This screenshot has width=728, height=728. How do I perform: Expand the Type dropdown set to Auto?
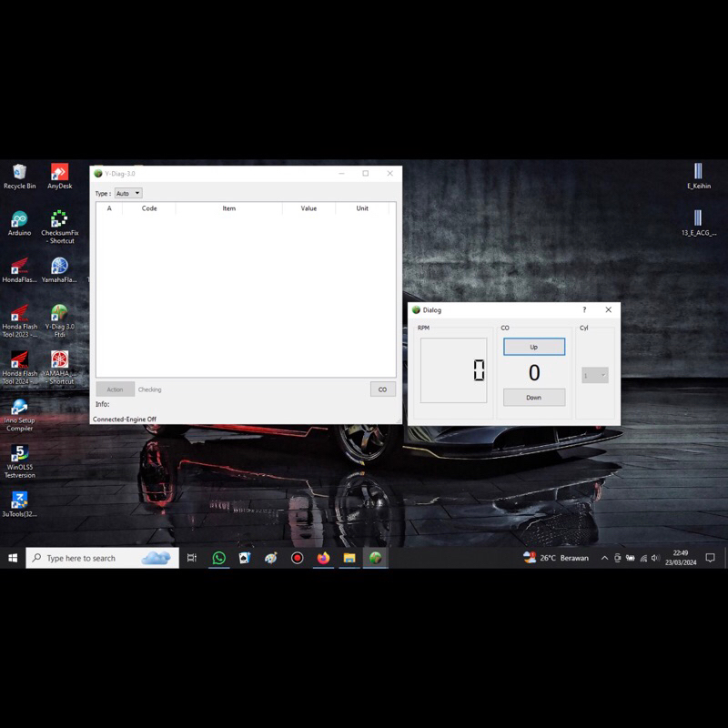click(128, 193)
